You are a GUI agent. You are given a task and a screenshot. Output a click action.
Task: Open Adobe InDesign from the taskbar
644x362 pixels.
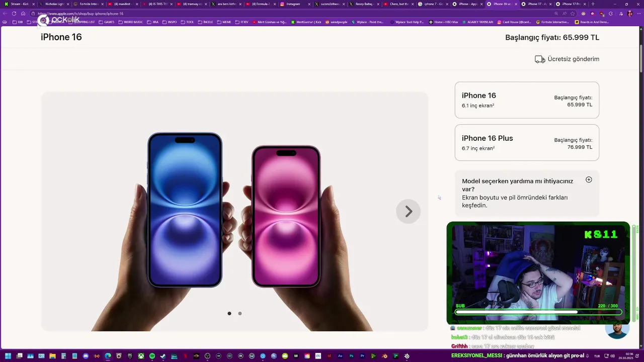pos(329,356)
